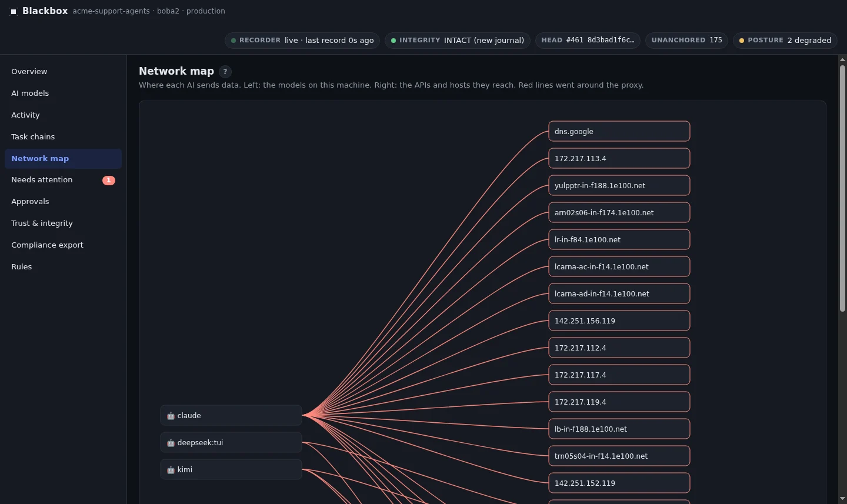This screenshot has width=847, height=504.
Task: Select the Network map sidebar item
Action: pos(63,159)
